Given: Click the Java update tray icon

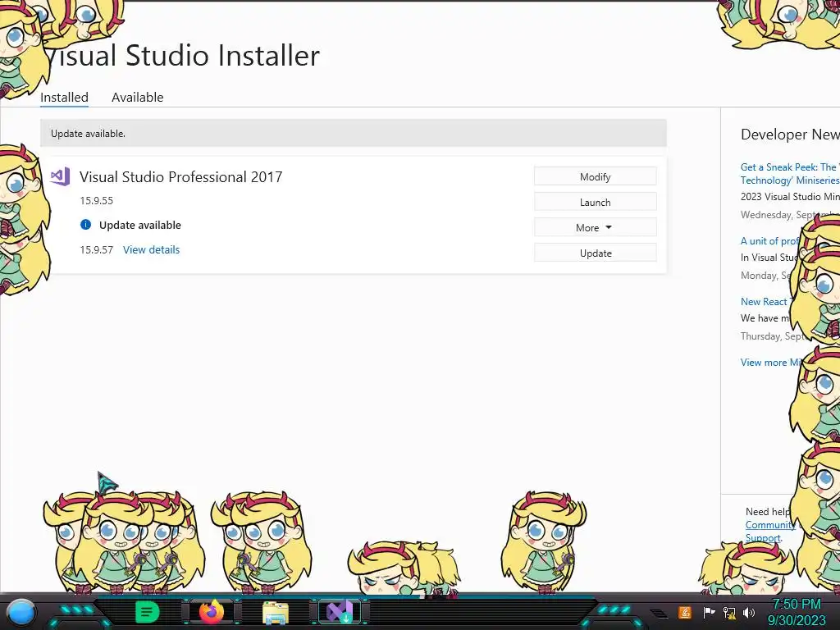Looking at the screenshot, I should click(684, 612).
